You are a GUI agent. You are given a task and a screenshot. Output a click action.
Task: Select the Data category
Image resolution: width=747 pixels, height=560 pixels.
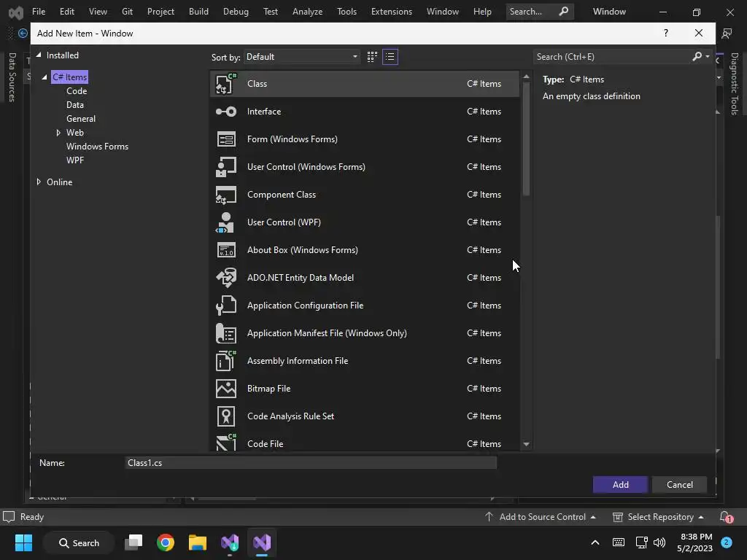click(x=75, y=105)
